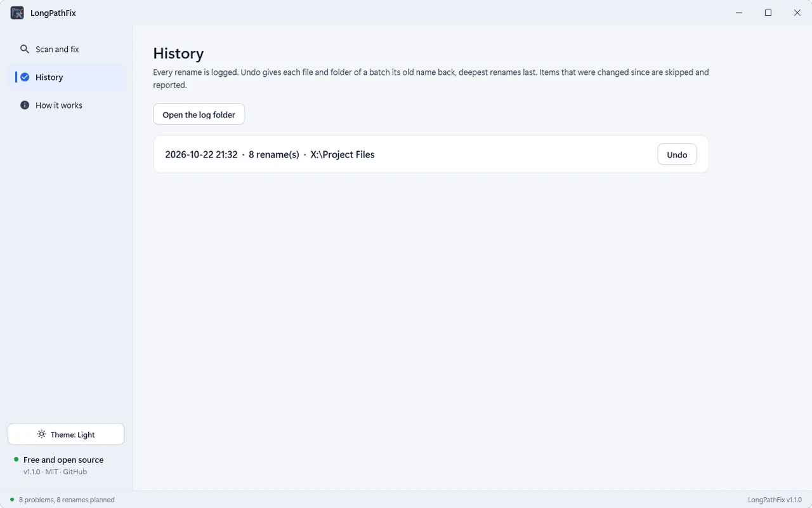Image resolution: width=812 pixels, height=508 pixels.
Task: Click the LongPathFix title bar name
Action: [x=53, y=13]
